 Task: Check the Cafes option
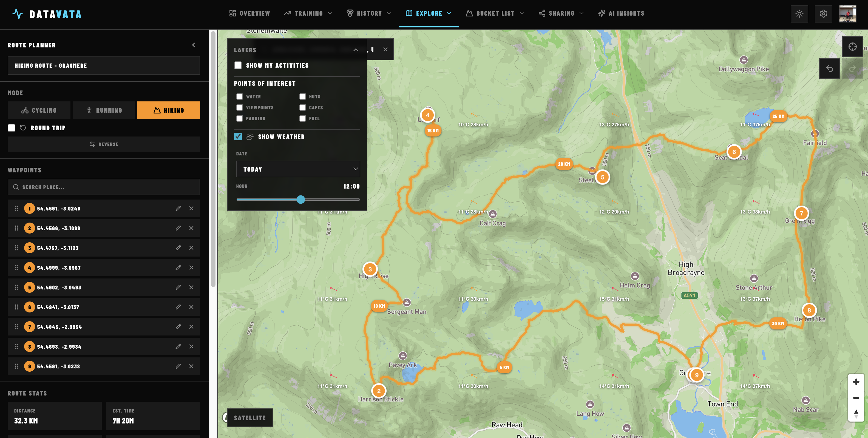(303, 107)
